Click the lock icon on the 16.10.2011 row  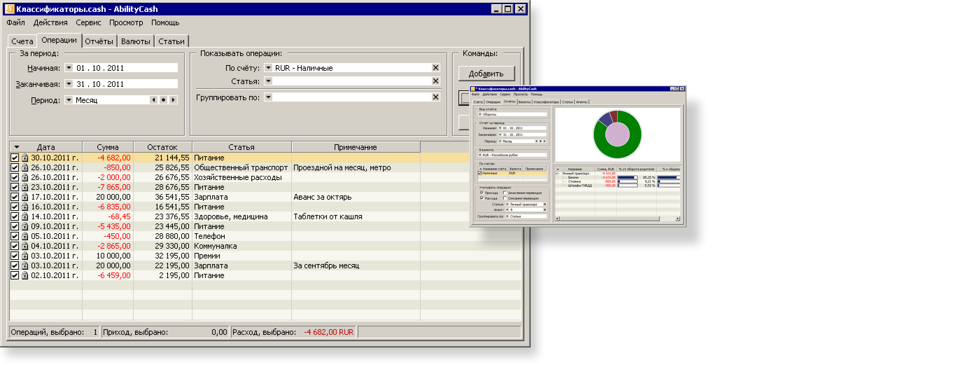tap(25, 207)
